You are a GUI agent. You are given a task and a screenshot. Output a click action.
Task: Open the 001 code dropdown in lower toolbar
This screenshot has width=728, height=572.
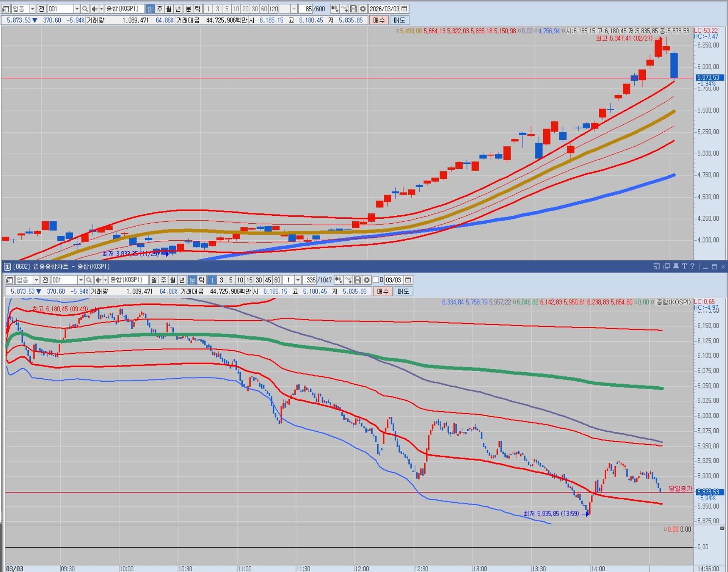(81, 280)
